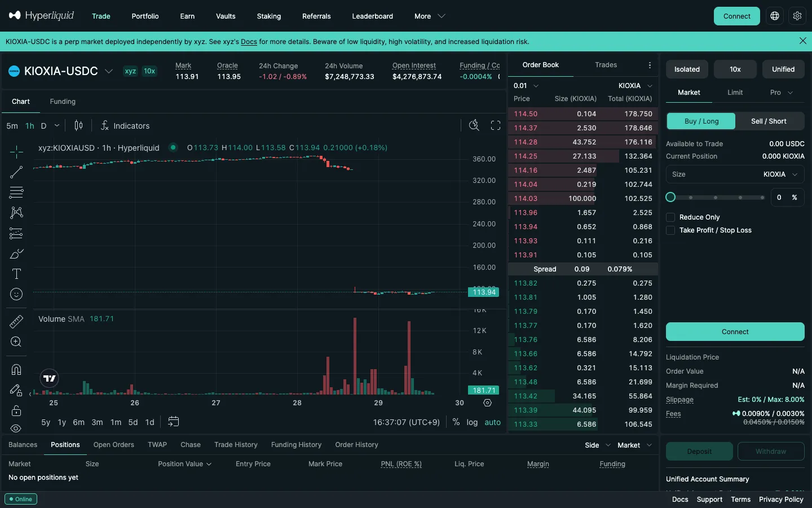Image resolution: width=812 pixels, height=508 pixels.
Task: Click the Connect button in header
Action: tap(737, 16)
